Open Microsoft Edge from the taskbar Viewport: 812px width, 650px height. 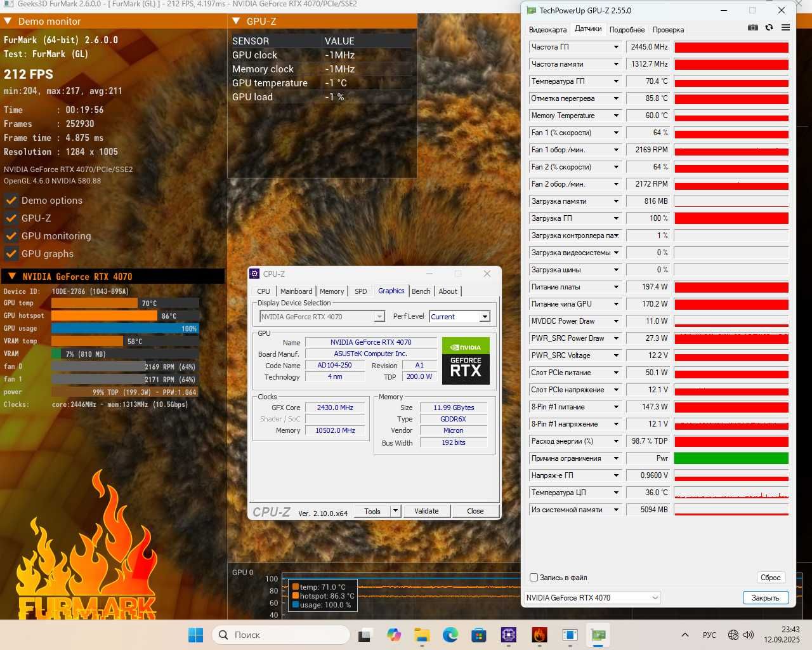click(x=450, y=635)
